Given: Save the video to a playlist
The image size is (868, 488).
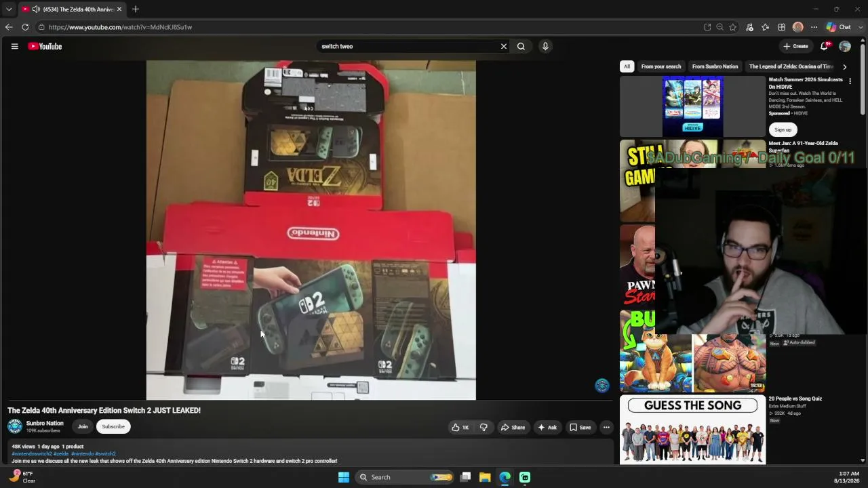Looking at the screenshot, I should pos(580,427).
